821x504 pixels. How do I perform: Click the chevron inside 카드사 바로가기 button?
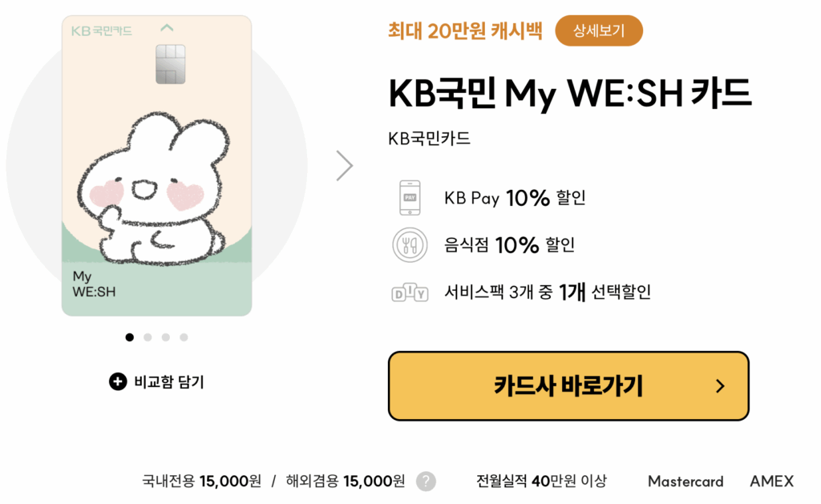[721, 386]
